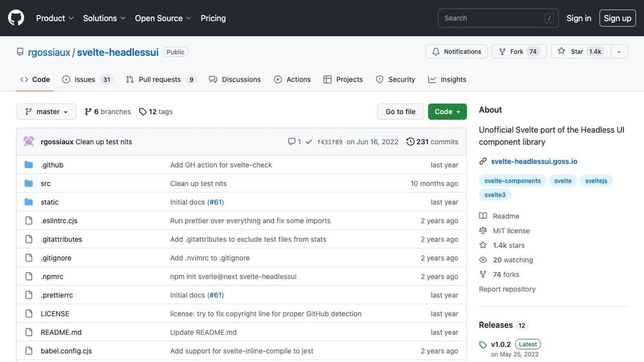Open the Open Source dropdown
This screenshot has height=362, width=644.
pos(163,18)
